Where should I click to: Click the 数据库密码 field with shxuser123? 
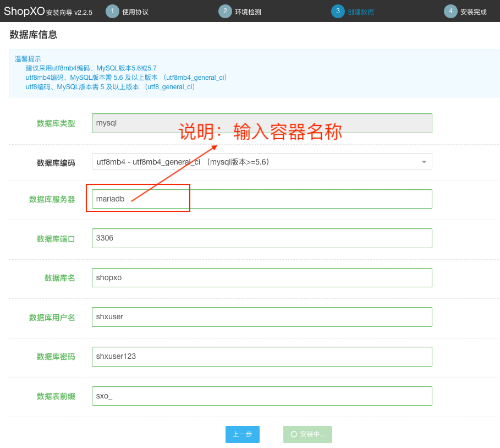point(262,357)
